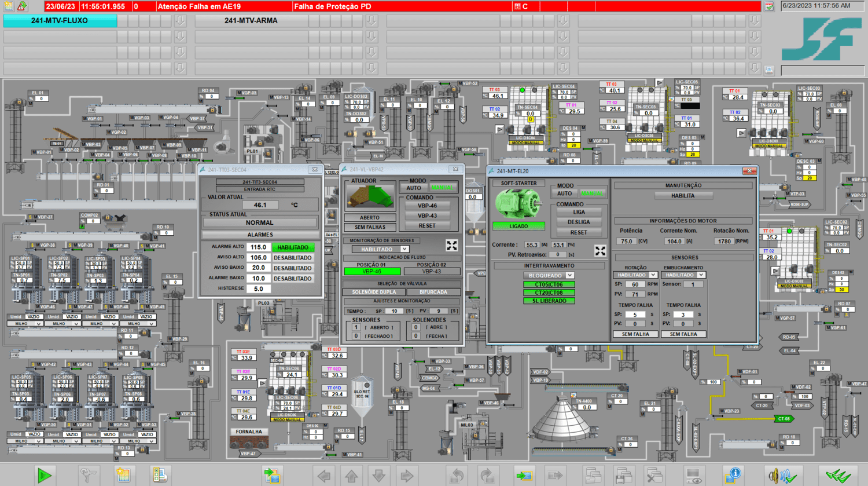The width and height of the screenshot is (868, 486).
Task: Click the yellow alarm warning triangle icon
Action: point(22,6)
